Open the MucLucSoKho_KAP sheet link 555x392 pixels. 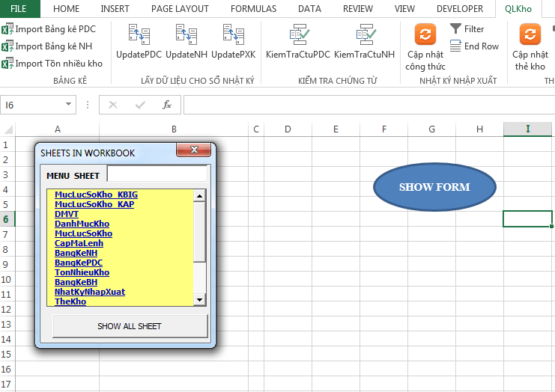pyautogui.click(x=94, y=204)
